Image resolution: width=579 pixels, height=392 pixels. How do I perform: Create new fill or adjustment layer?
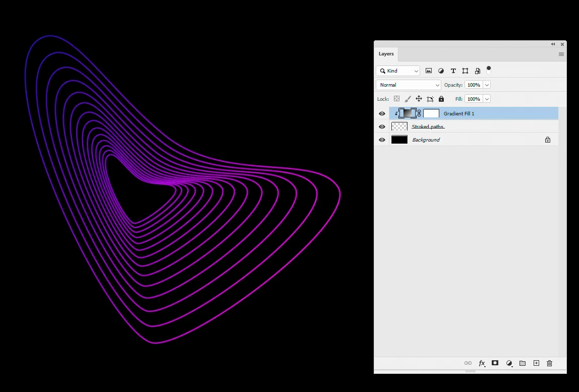tap(509, 363)
